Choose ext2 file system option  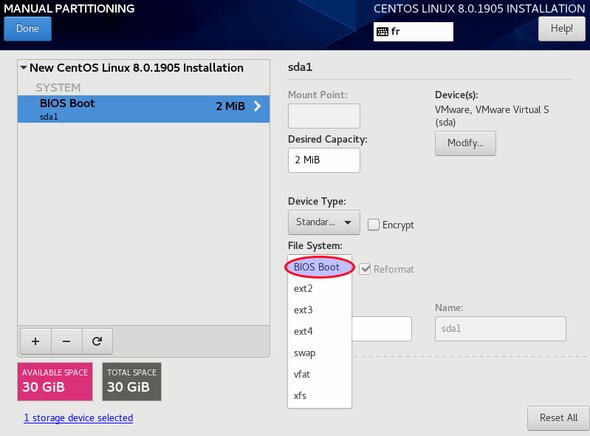pyautogui.click(x=319, y=289)
